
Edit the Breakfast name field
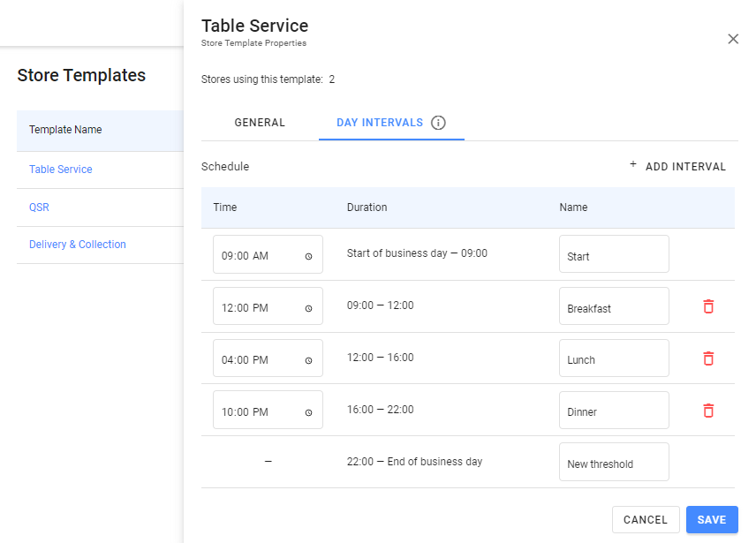(x=614, y=306)
